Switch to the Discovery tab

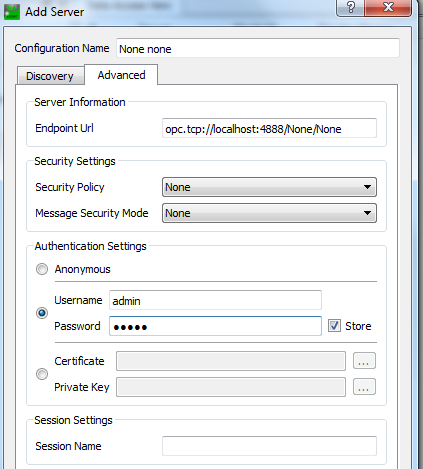coord(50,76)
